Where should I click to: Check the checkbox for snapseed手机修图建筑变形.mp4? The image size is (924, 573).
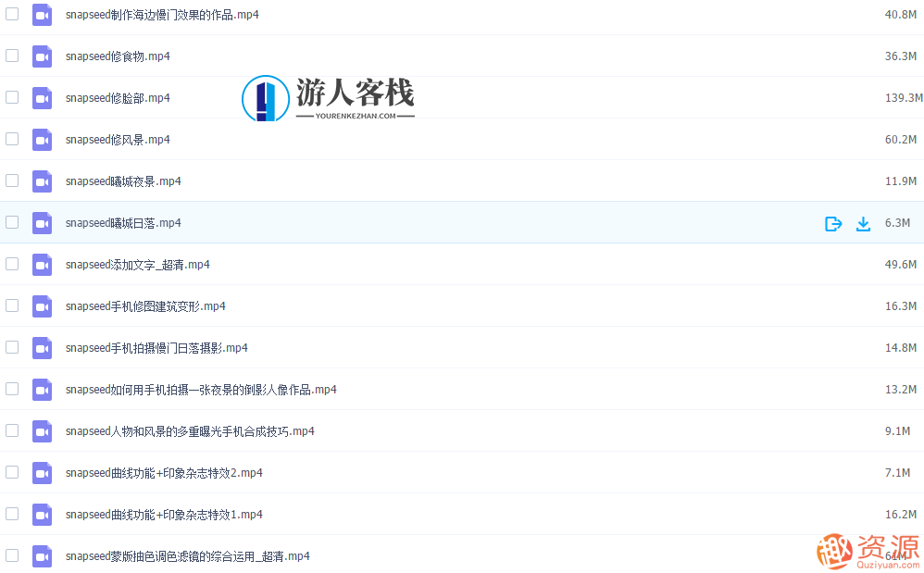click(11, 305)
